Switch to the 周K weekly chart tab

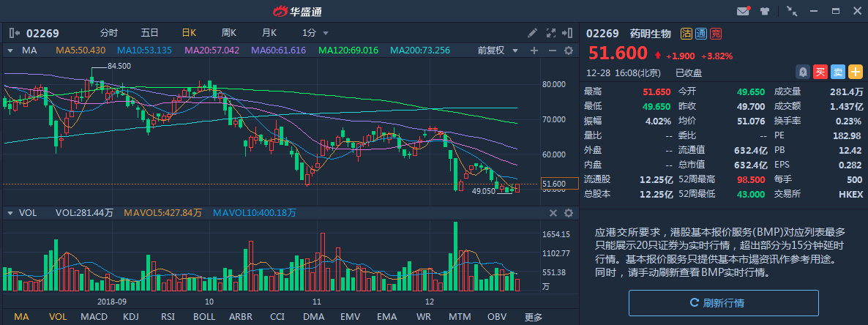pos(228,33)
